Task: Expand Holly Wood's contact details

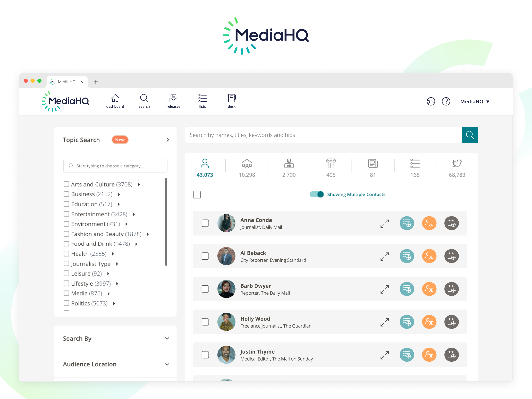Action: coord(385,322)
